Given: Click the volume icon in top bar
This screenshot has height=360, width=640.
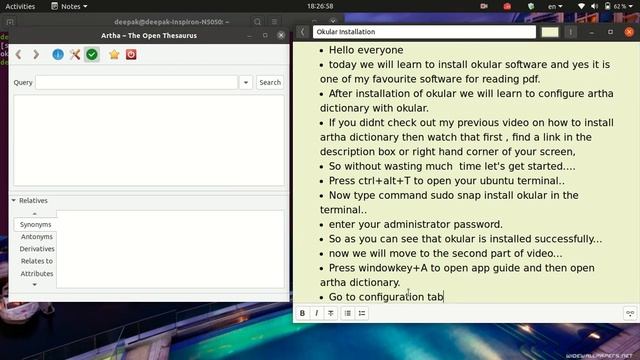Looking at the screenshot, I should coord(594,6).
